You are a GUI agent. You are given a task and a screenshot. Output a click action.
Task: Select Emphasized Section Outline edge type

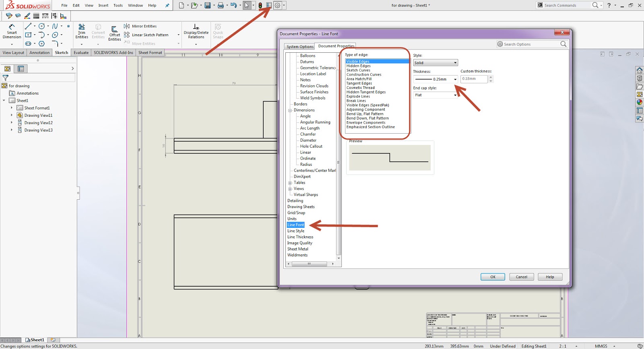(371, 127)
